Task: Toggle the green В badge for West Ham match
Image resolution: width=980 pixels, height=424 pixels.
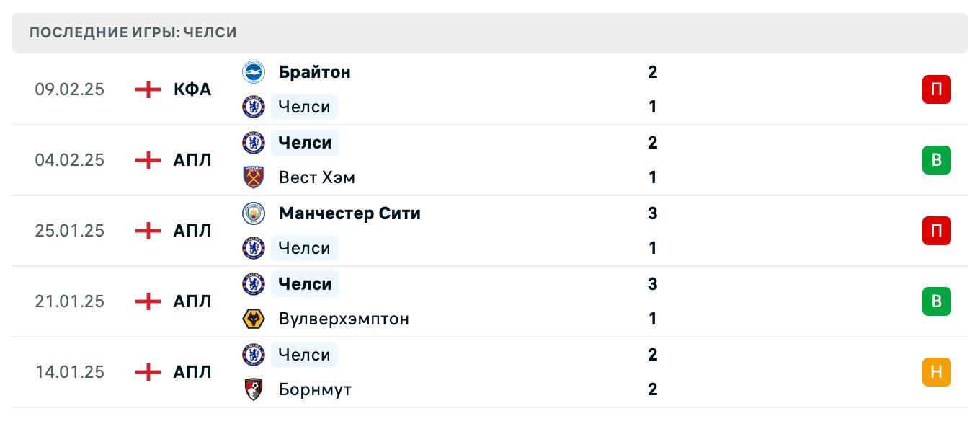Action: click(x=937, y=160)
